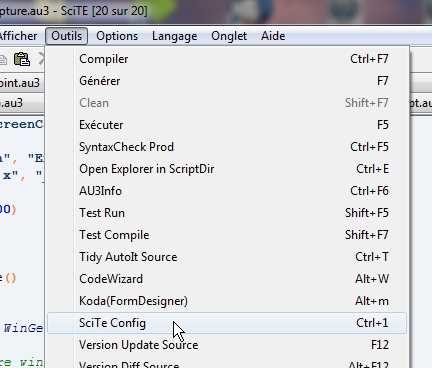Select Compiler from the Outils menu
Image resolution: width=432 pixels, height=368 pixels.
(x=227, y=59)
